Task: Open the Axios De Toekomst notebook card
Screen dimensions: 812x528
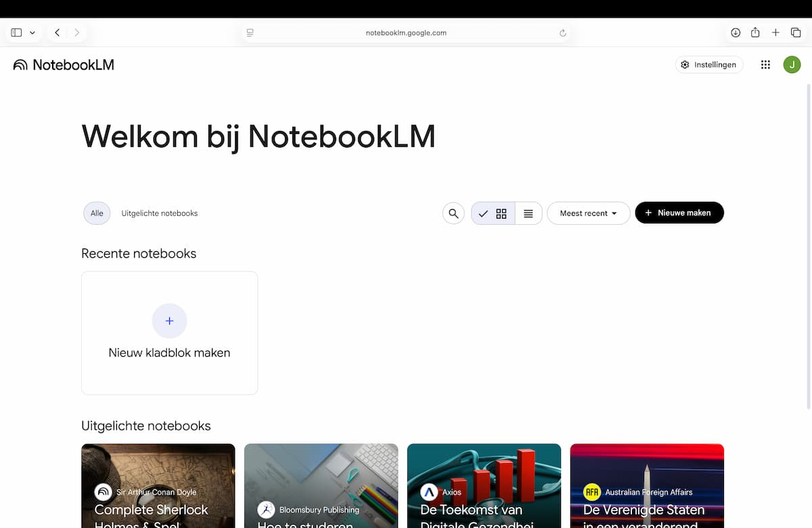Action: (x=484, y=486)
